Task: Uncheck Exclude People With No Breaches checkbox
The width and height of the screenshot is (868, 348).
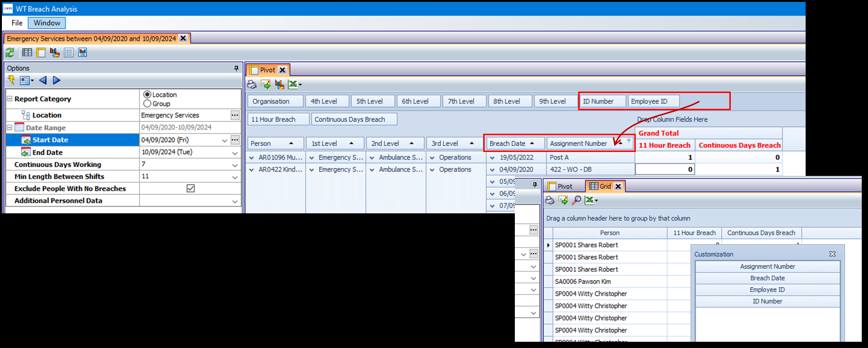Action: coord(190,188)
